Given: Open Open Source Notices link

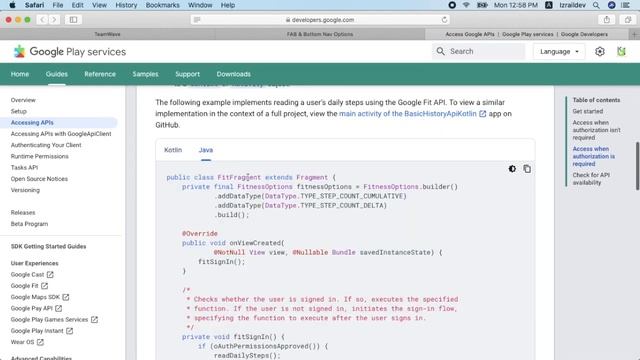Looking at the screenshot, I should tap(39, 179).
